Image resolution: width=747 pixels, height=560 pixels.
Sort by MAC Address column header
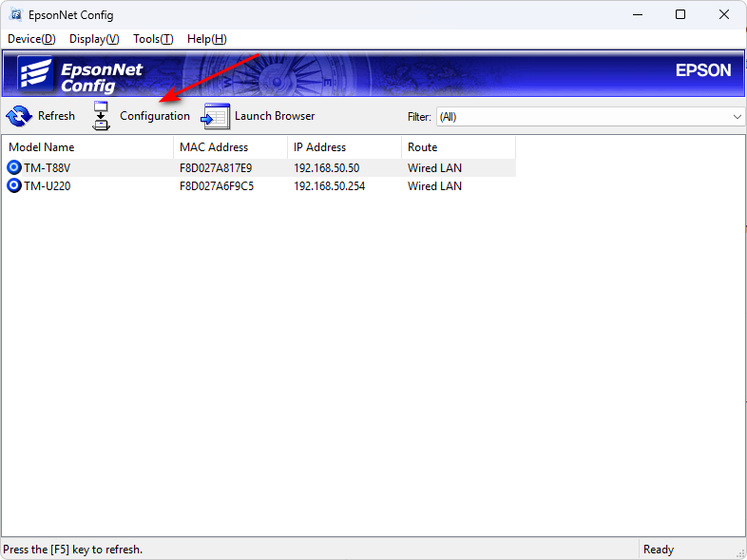(231, 147)
